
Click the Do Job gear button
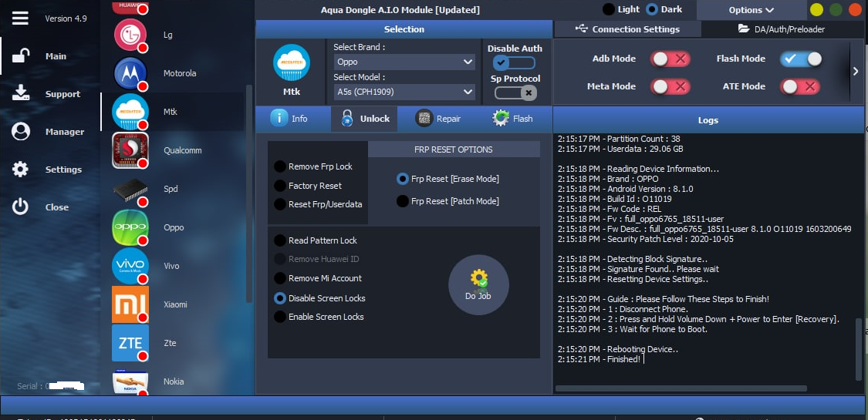click(x=478, y=284)
